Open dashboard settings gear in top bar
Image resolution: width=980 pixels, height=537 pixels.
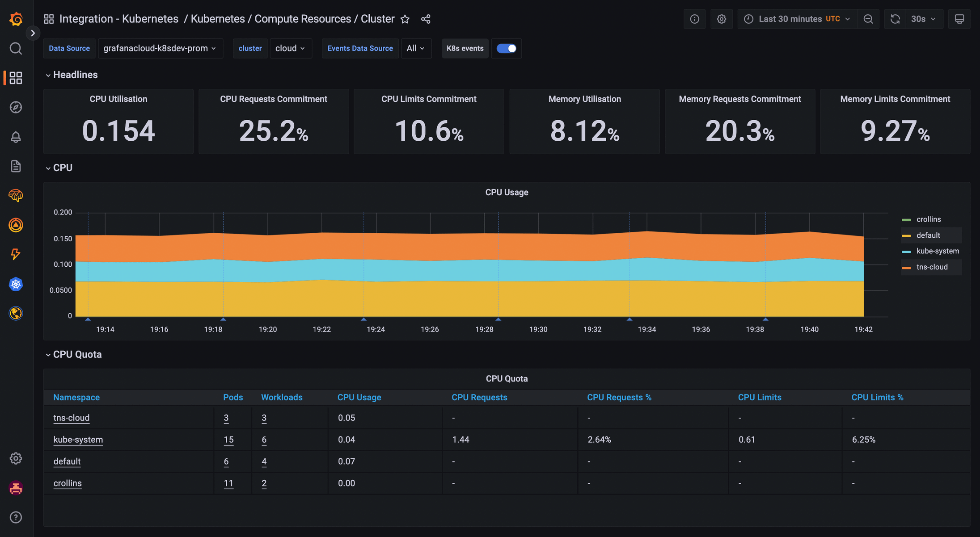point(721,19)
